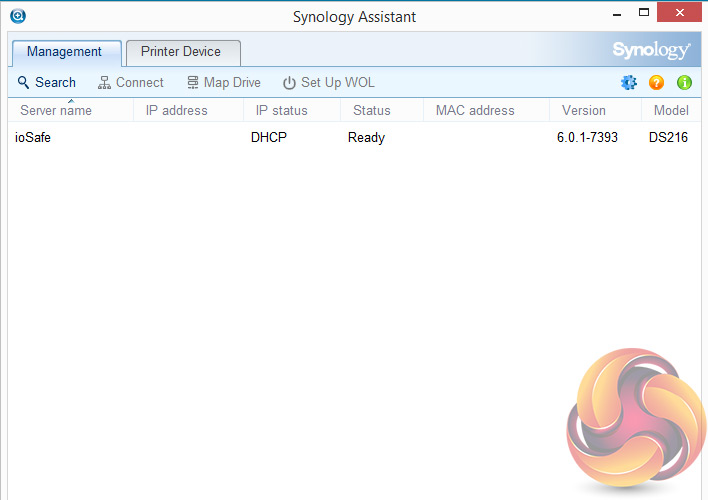Viewport: 708px width, 500px height.
Task: Click Set Up WOL power button
Action: tap(329, 83)
